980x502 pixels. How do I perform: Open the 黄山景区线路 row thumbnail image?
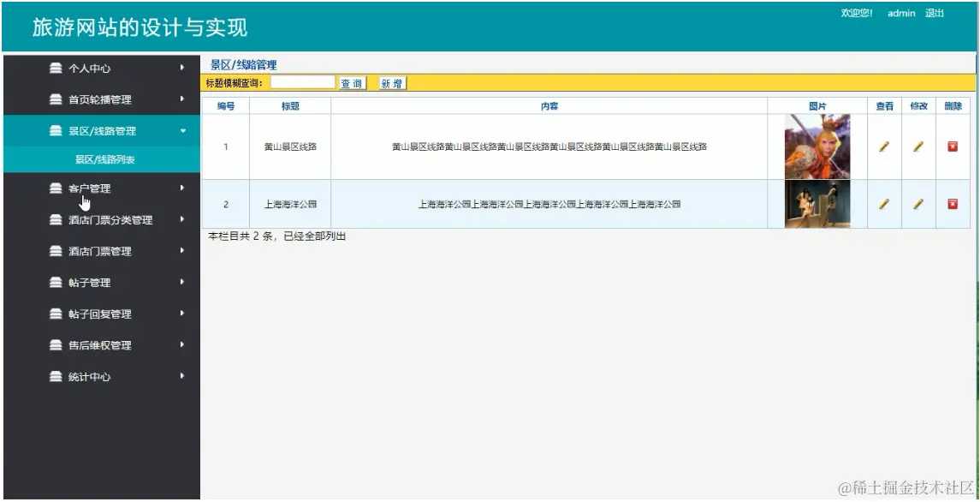coord(817,146)
